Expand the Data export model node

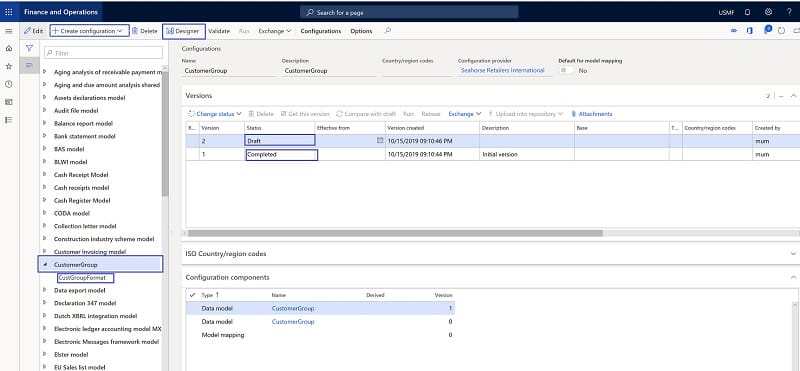point(45,290)
